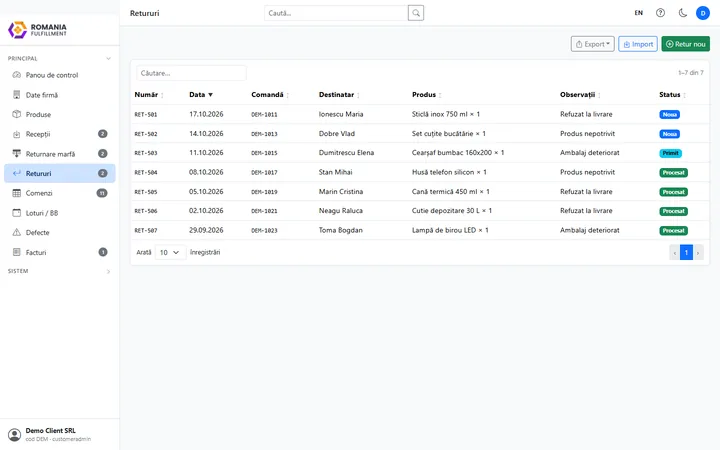Open the help question-mark icon

pos(660,13)
